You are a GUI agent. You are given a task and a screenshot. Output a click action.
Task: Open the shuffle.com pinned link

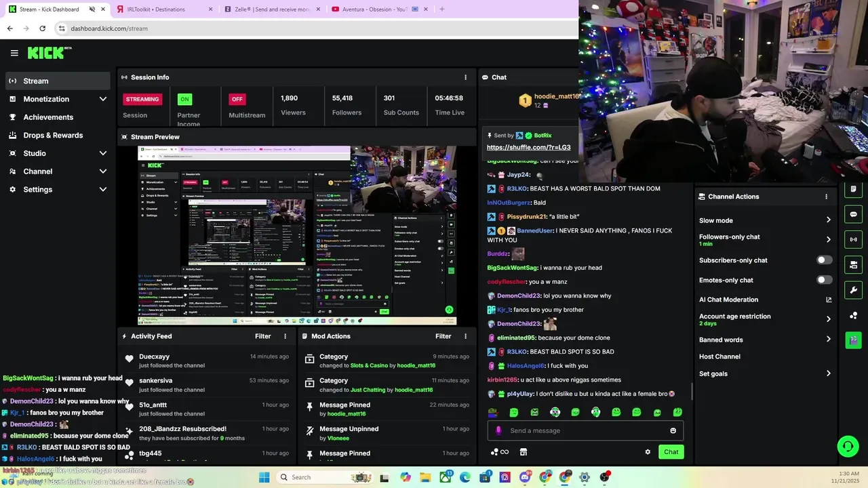tap(528, 147)
